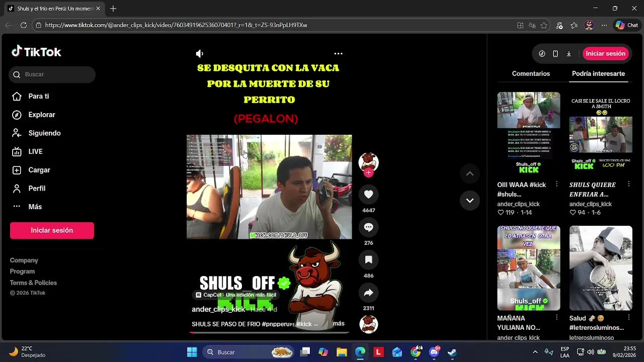Viewport: 644px width, 362px height.
Task: Open a new browser tab
Action: (113, 9)
